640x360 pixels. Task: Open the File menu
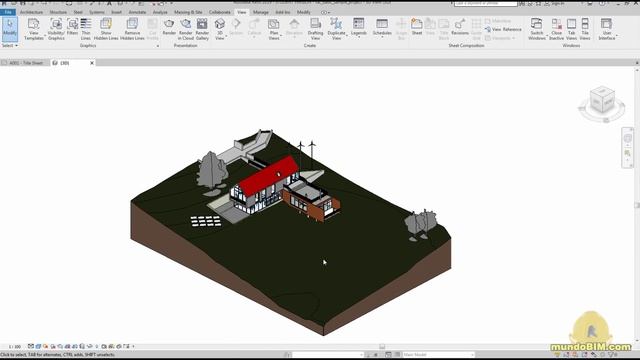(8, 12)
